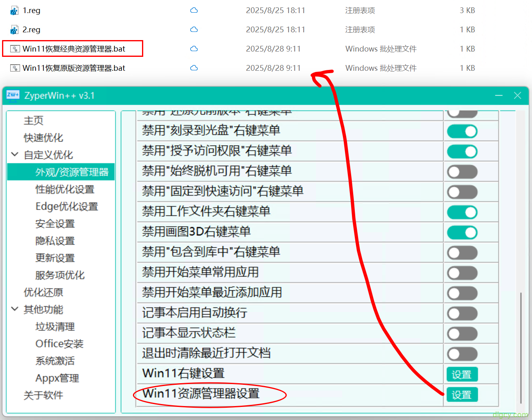Click the cloud sync icon next to 2.reg
The image size is (532, 420).
point(194,29)
